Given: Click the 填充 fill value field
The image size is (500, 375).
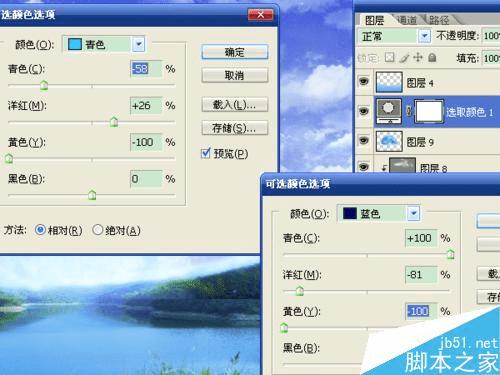Looking at the screenshot, I should coord(491,58).
